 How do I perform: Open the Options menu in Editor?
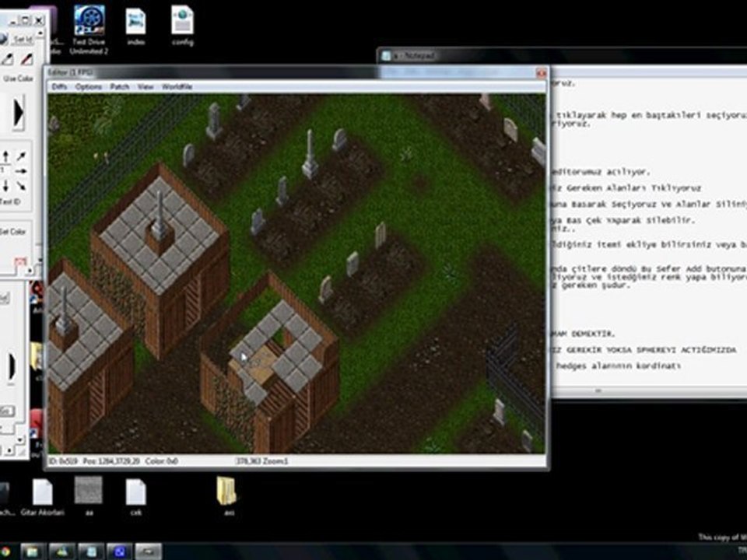point(89,86)
